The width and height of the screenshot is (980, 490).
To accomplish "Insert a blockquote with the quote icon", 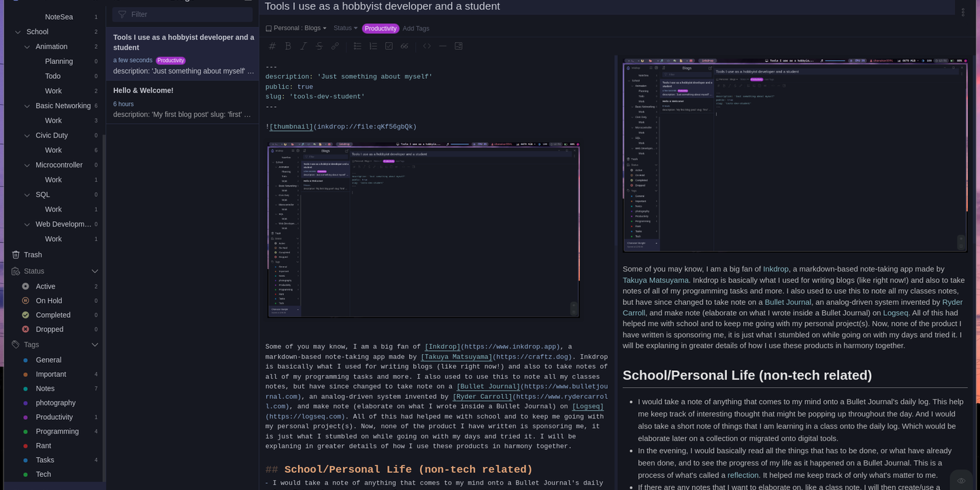I will click(x=404, y=46).
